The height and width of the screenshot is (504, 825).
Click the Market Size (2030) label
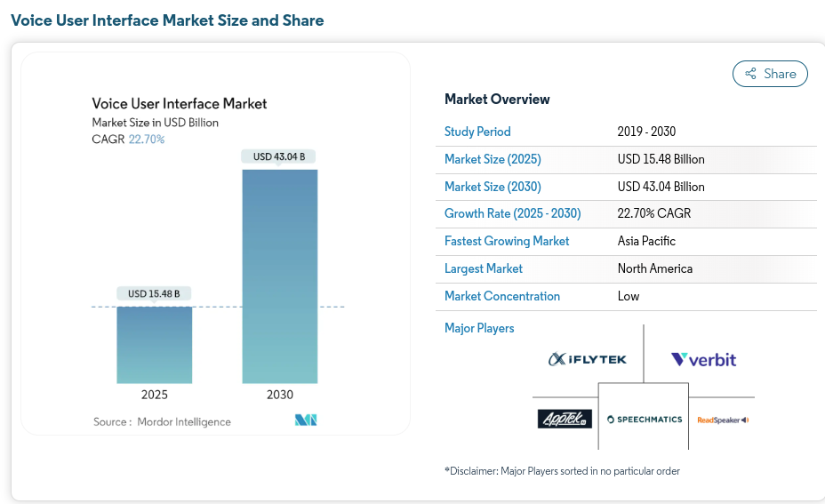[493, 187]
